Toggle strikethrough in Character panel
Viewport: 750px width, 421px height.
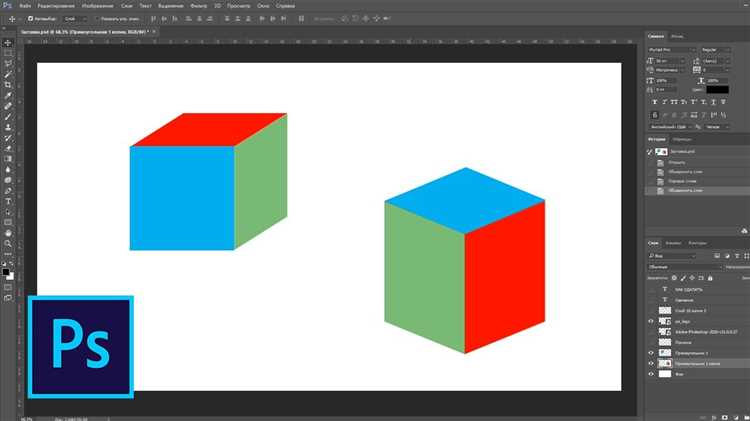click(723, 102)
